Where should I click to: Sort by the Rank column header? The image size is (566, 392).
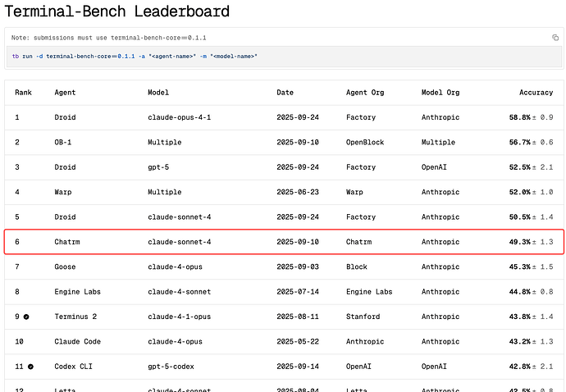point(23,93)
